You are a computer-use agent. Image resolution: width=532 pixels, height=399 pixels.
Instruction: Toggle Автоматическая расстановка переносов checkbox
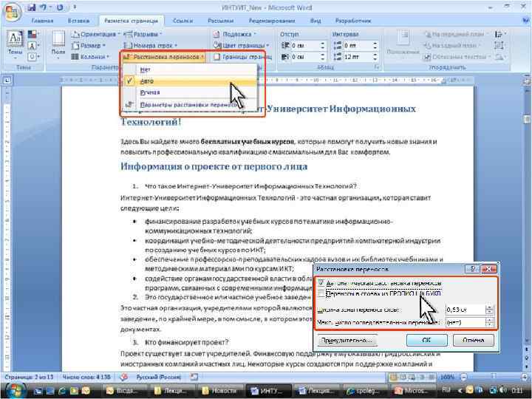(321, 282)
